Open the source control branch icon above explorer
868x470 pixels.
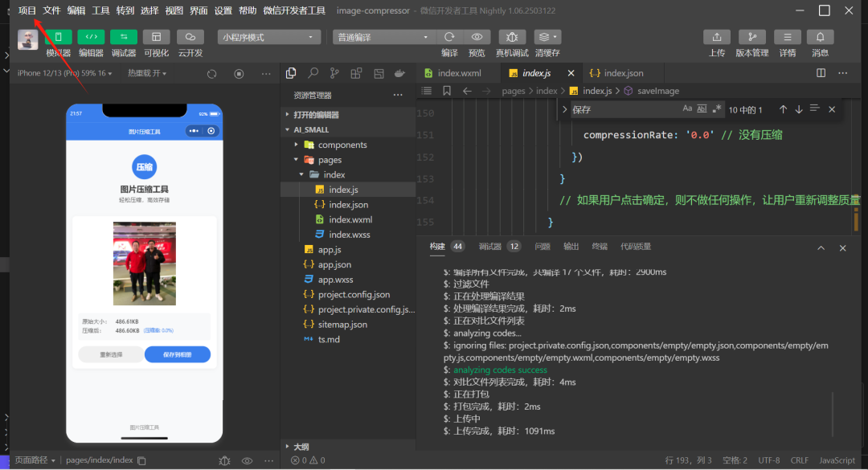tap(334, 73)
